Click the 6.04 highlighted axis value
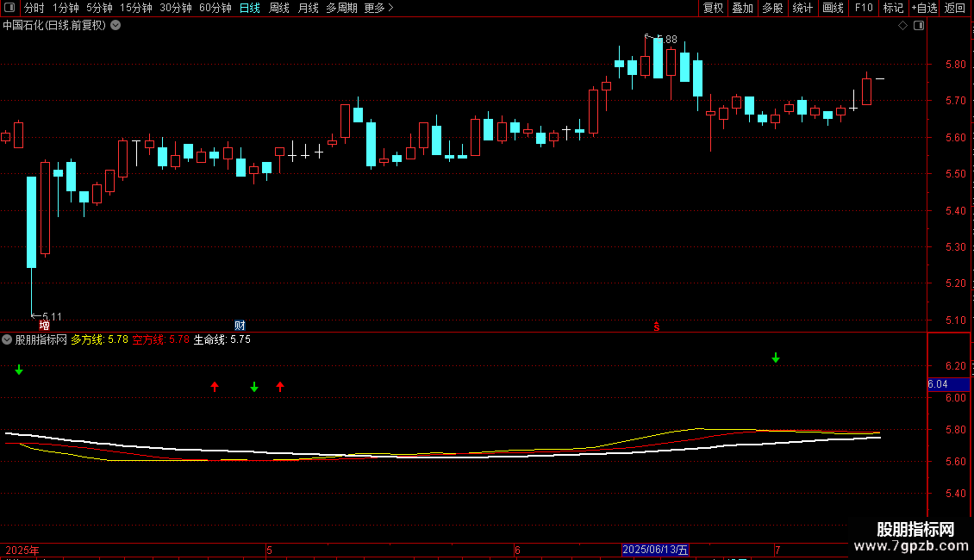Viewport: 974px width, 560px height. [x=948, y=384]
